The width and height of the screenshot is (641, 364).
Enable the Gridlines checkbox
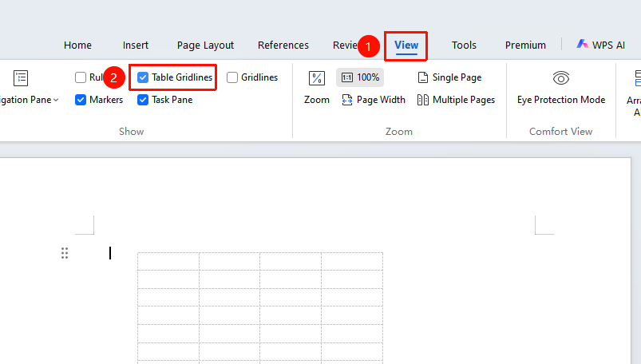point(232,77)
